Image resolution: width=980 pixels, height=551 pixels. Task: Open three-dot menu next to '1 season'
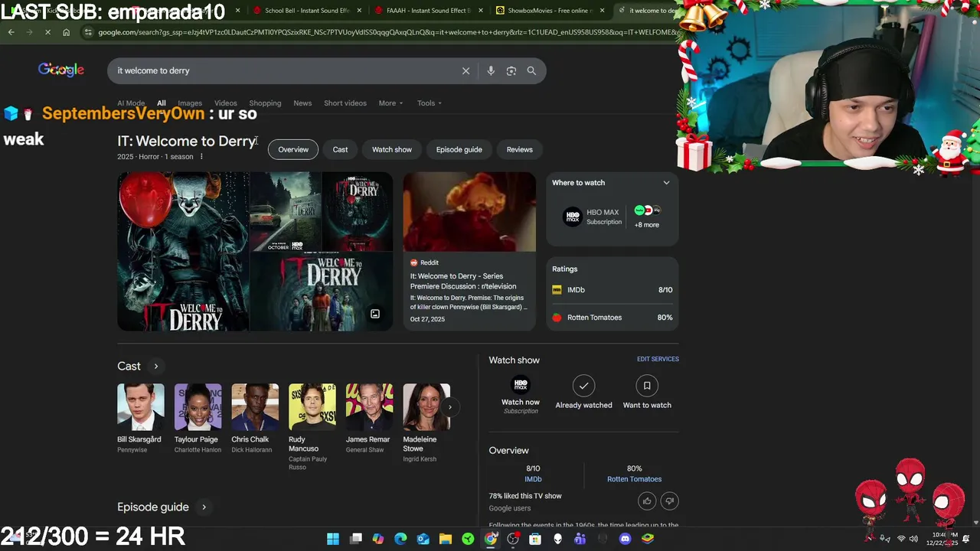201,157
